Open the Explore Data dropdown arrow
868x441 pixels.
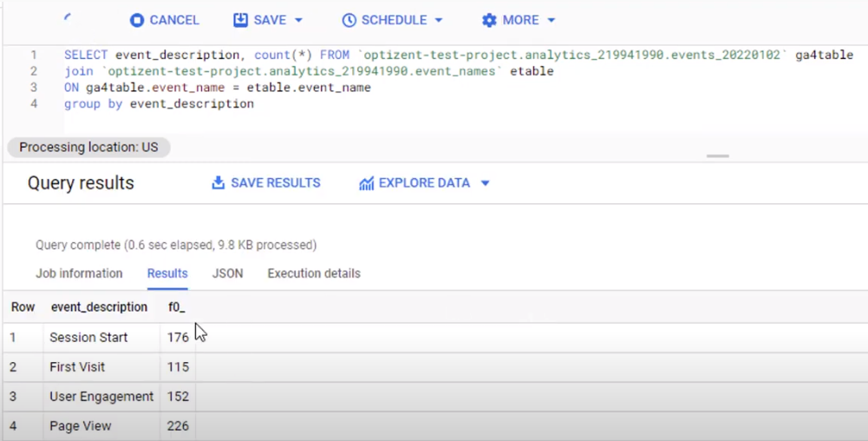pos(485,183)
